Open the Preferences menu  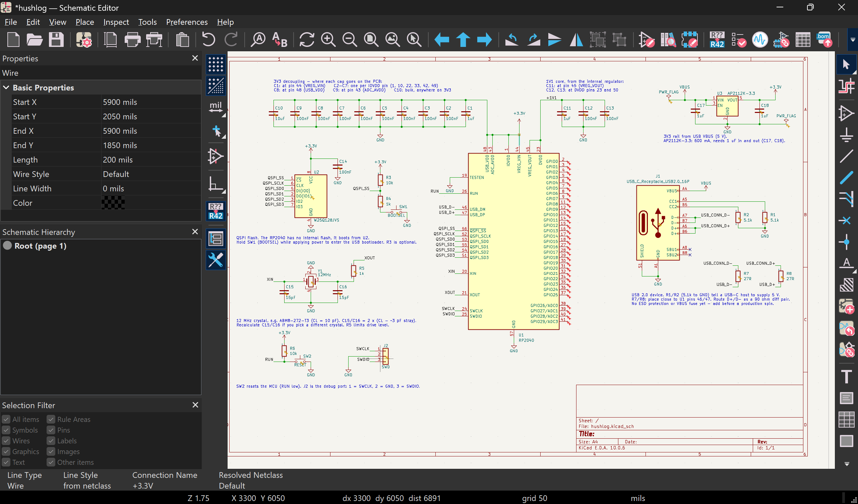[x=187, y=22]
